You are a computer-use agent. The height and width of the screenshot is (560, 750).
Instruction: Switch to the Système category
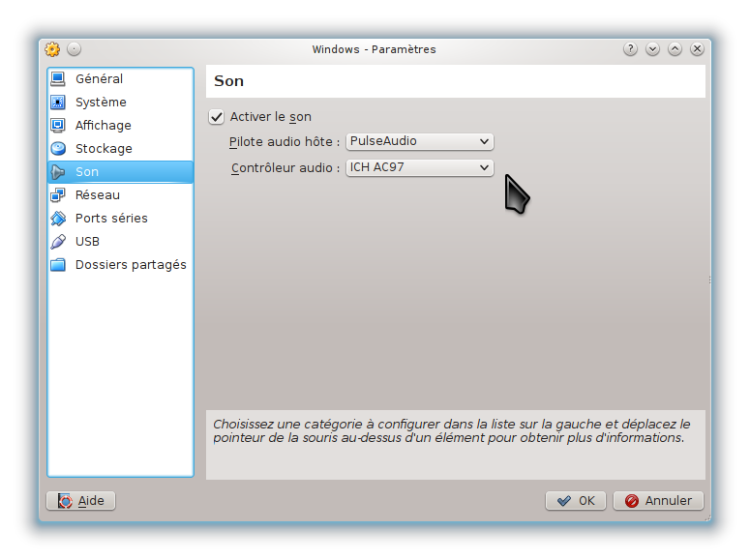(x=121, y=102)
